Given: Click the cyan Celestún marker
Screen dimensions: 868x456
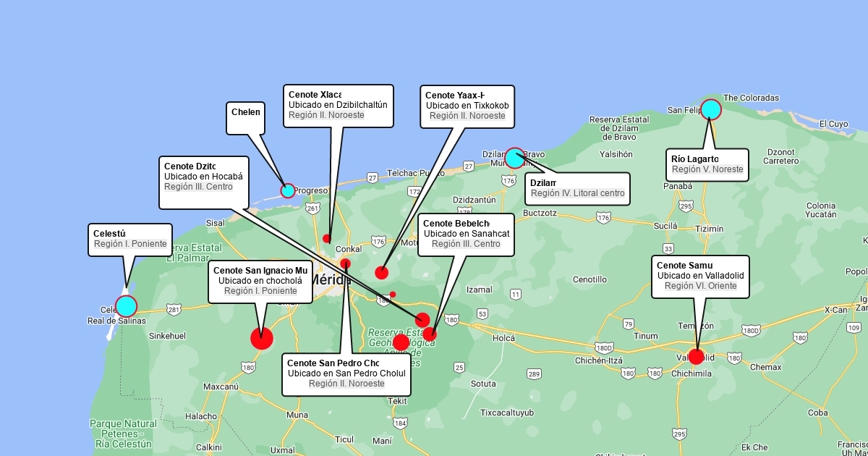Looking at the screenshot, I should point(127,306).
